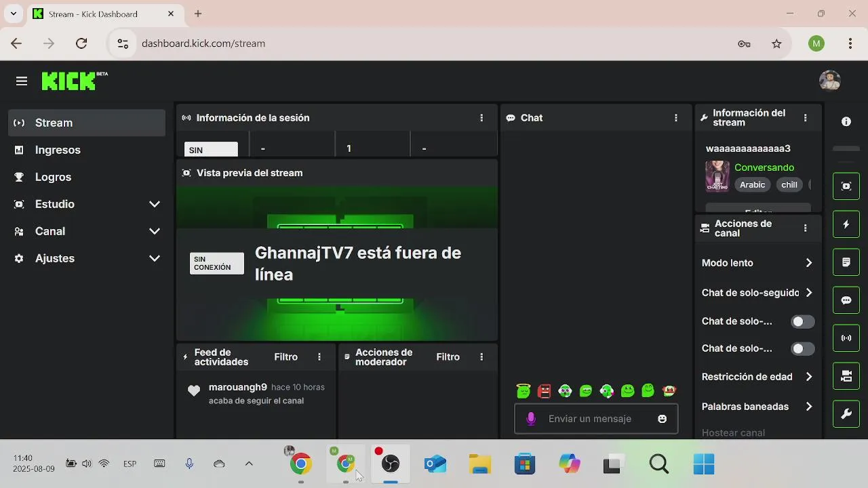
Task: Select the red angry emote
Action: (544, 391)
